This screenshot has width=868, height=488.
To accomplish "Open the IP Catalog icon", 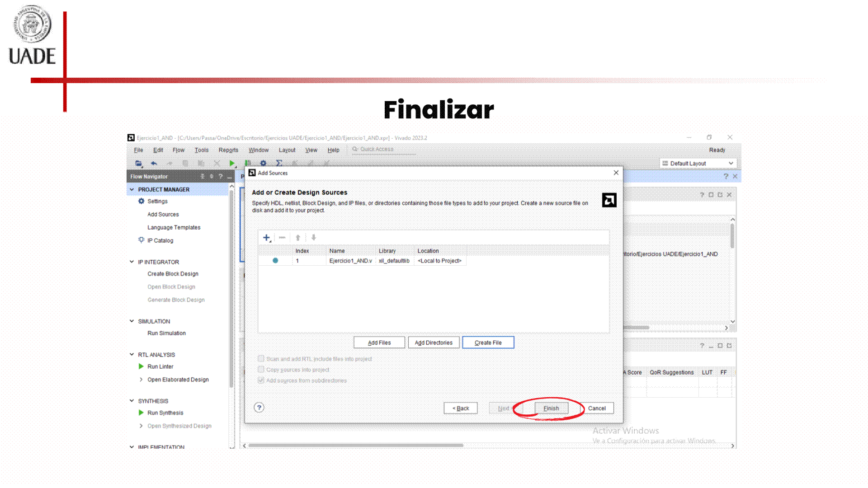I will coord(141,240).
